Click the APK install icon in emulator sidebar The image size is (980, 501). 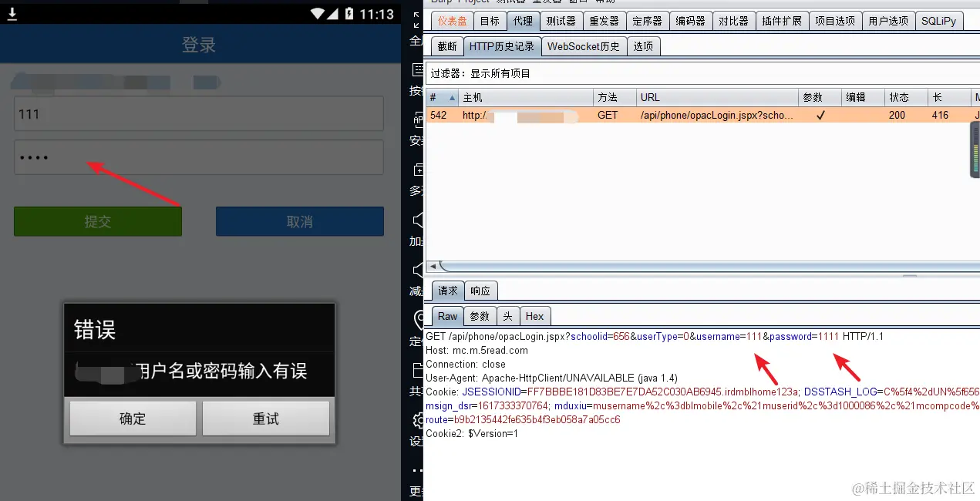417,119
